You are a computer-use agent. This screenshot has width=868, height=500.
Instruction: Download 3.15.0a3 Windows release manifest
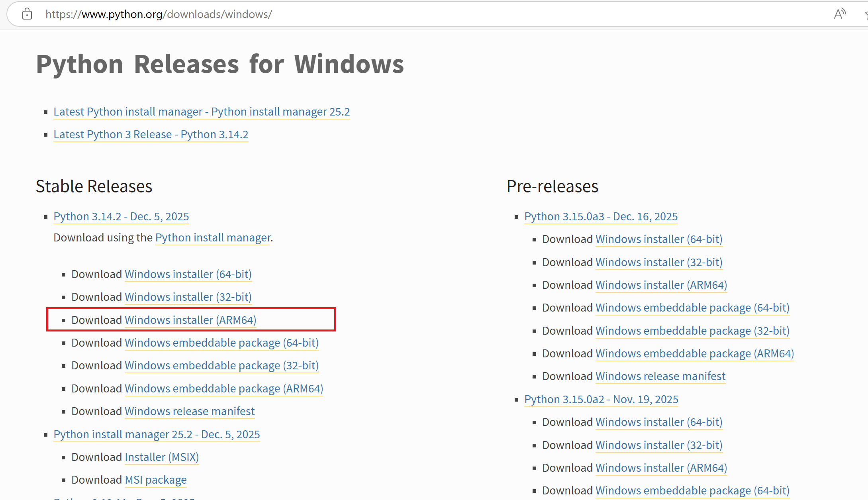pos(660,376)
